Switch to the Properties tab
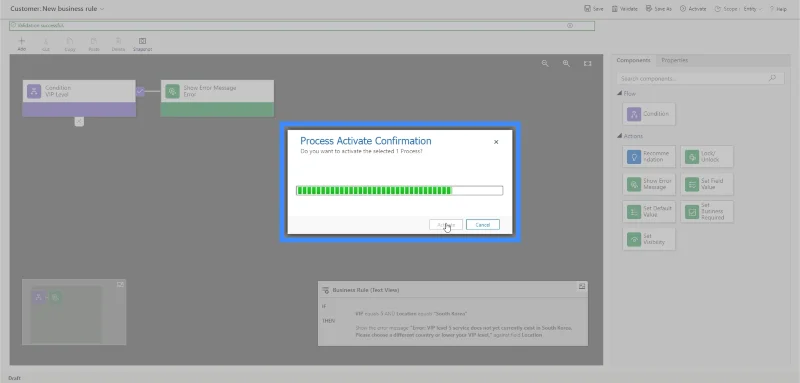 pos(674,60)
